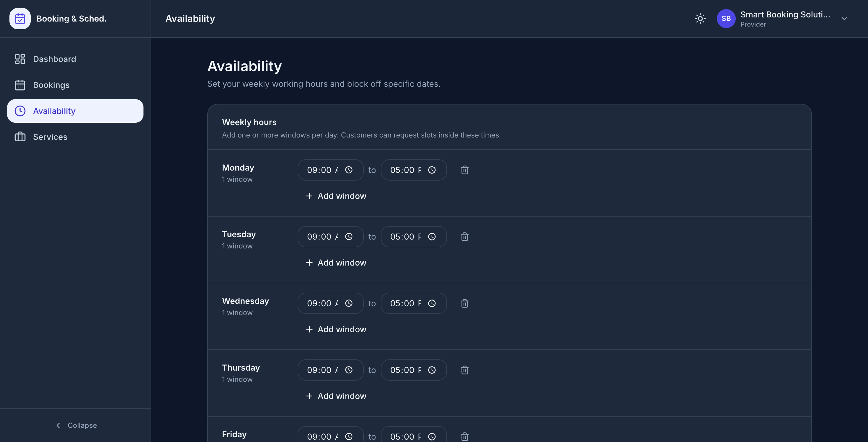Image resolution: width=868 pixels, height=442 pixels.
Task: Open the Dashboard page
Action: coord(75,59)
